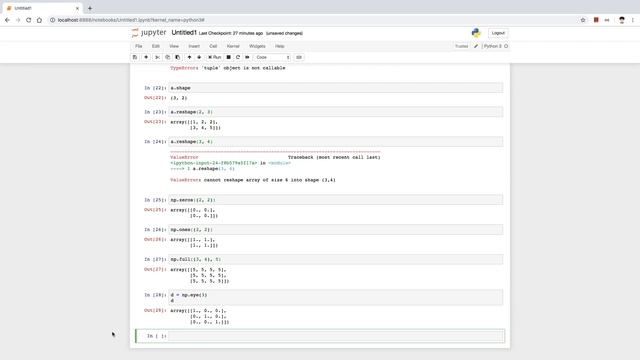
Task: Click the Logout button
Action: click(x=498, y=33)
